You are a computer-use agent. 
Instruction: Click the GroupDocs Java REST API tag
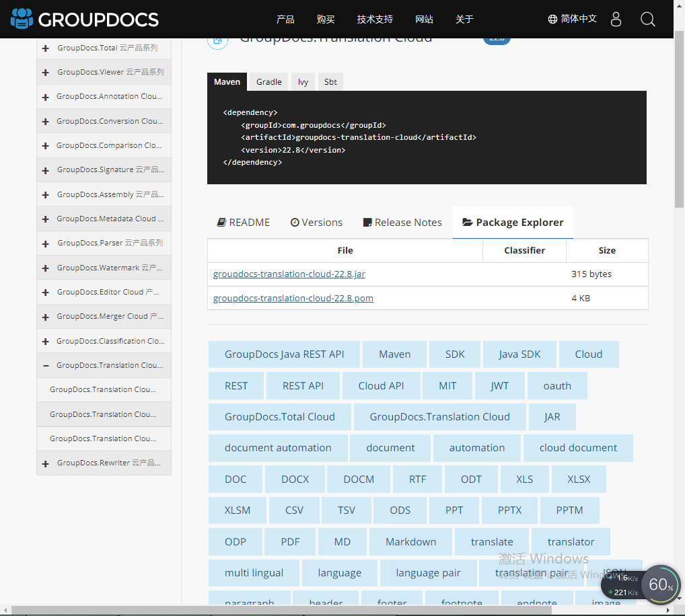click(285, 354)
